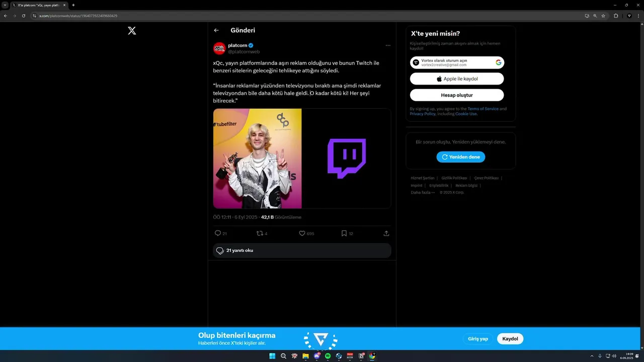Image resolution: width=644 pixels, height=362 pixels.
Task: Open the Windows Start menu
Action: coord(272,356)
